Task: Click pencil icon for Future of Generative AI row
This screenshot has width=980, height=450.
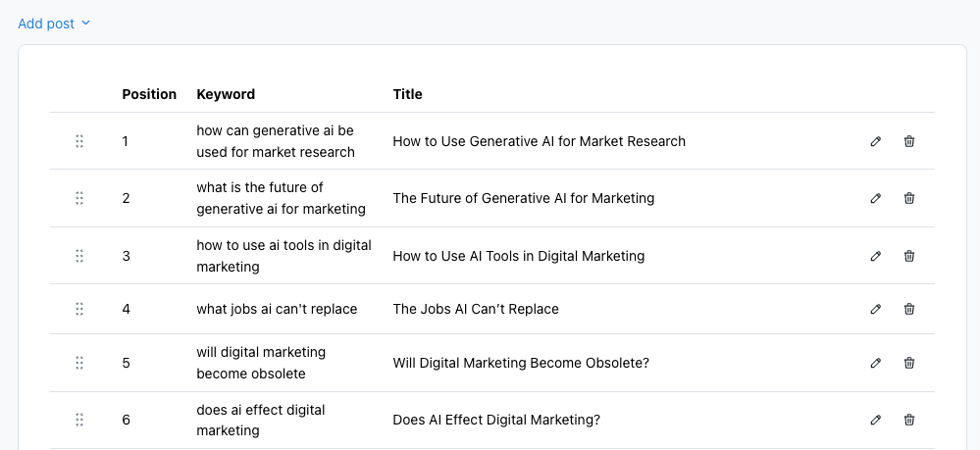Action: (876, 198)
